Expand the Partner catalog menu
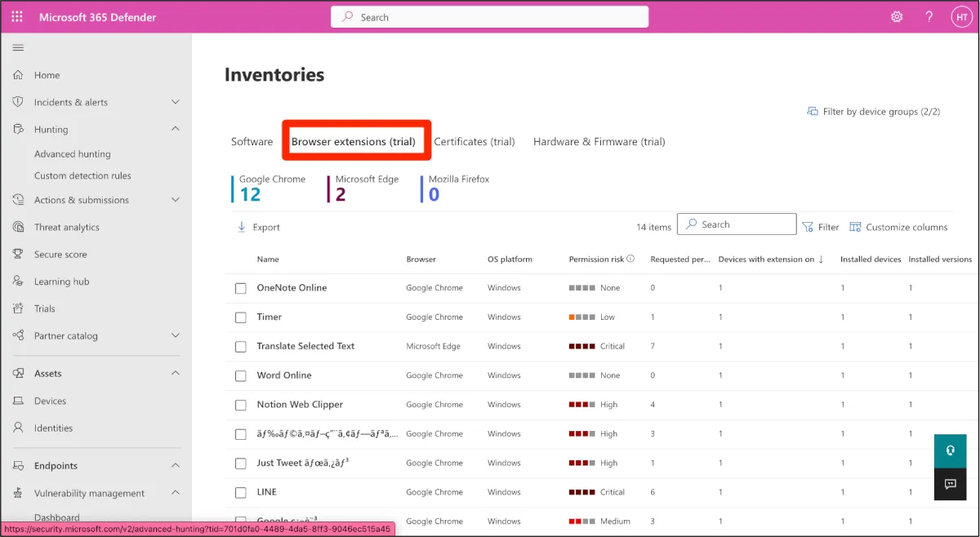 tap(175, 336)
